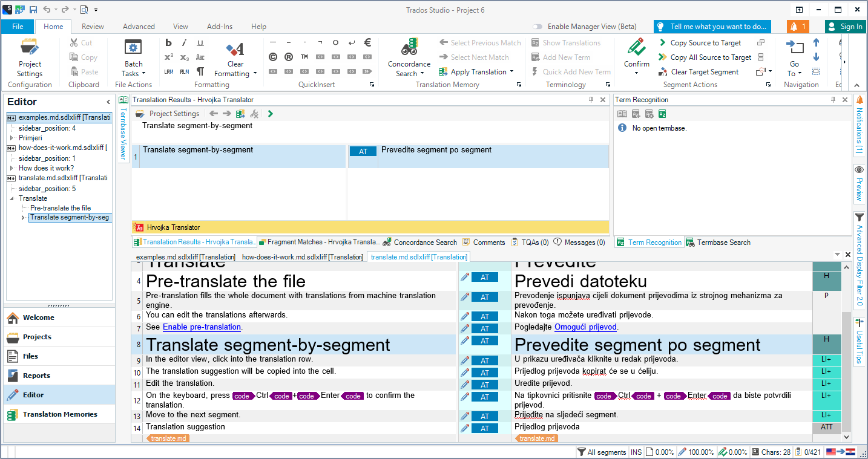Click Tell me what you want to do box
Viewport: 868px width, 459px height.
point(712,27)
